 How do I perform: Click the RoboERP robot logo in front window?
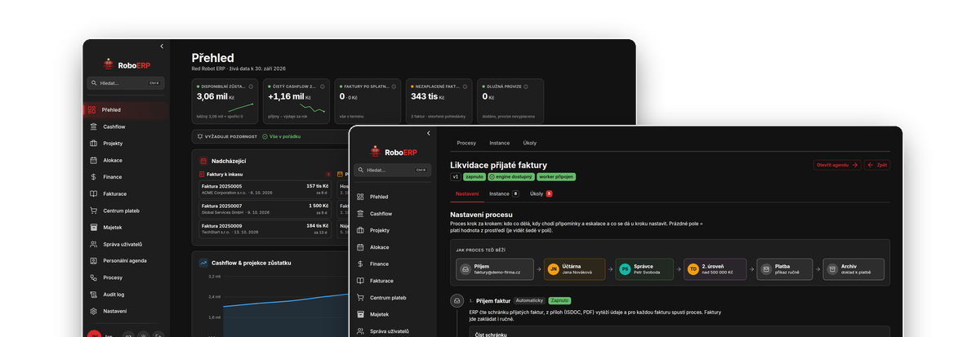(x=376, y=151)
